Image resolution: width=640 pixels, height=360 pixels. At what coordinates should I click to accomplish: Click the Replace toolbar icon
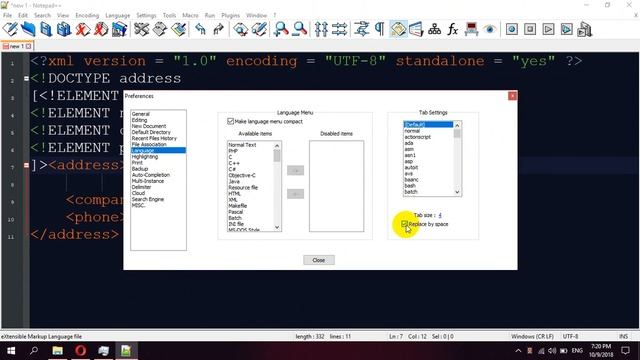tap(259, 29)
